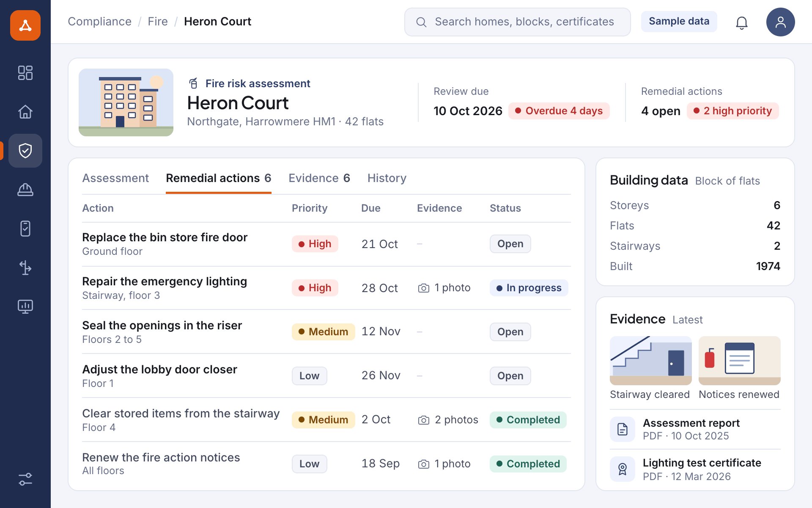Screen dimensions: 812x508
Task: Focus the search homes, blocks, certificates field
Action: coord(518,22)
